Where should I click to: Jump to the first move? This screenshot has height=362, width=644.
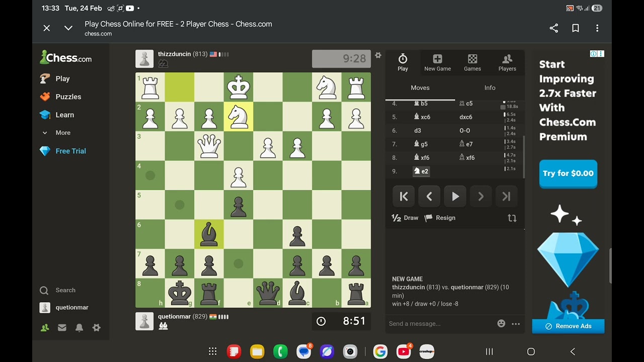click(x=404, y=197)
